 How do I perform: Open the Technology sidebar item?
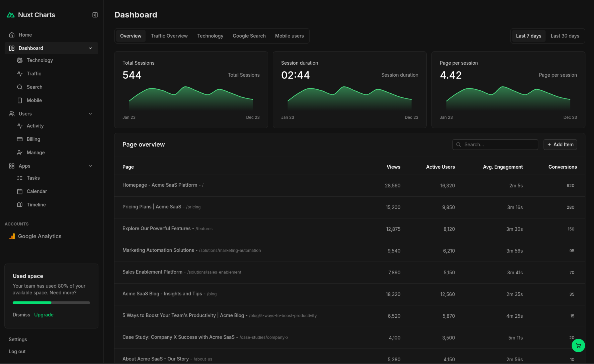pos(40,60)
